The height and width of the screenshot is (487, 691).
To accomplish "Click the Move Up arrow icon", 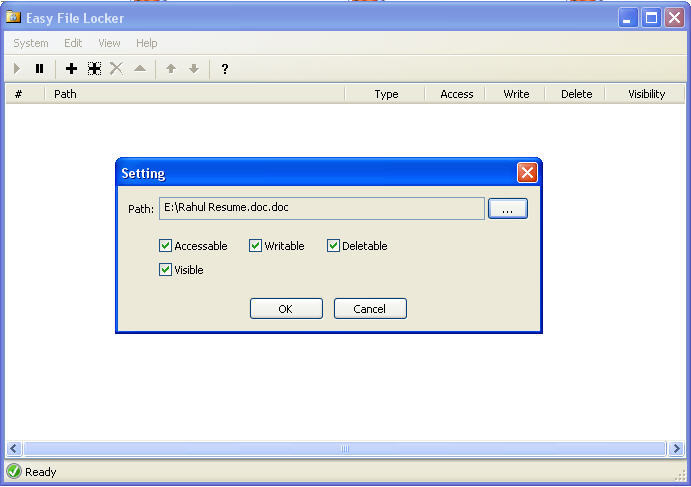I will tap(171, 69).
